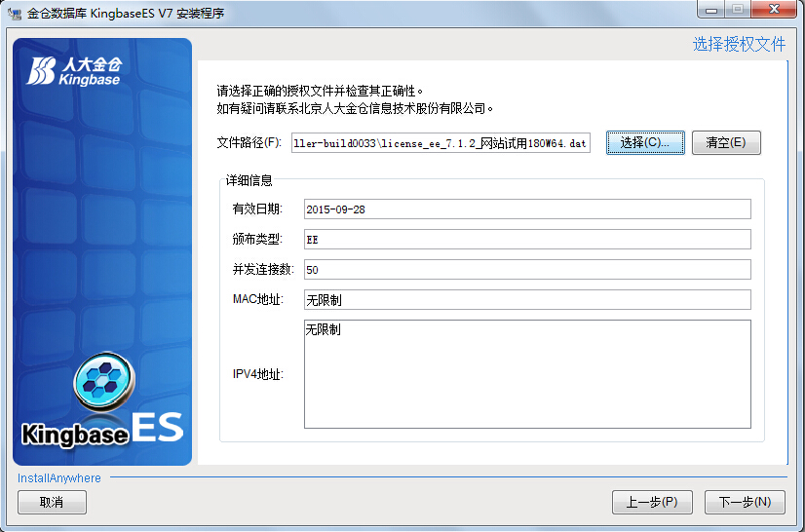Select the 颁布类型 field showing EE
805x532 pixels.
(x=527, y=240)
